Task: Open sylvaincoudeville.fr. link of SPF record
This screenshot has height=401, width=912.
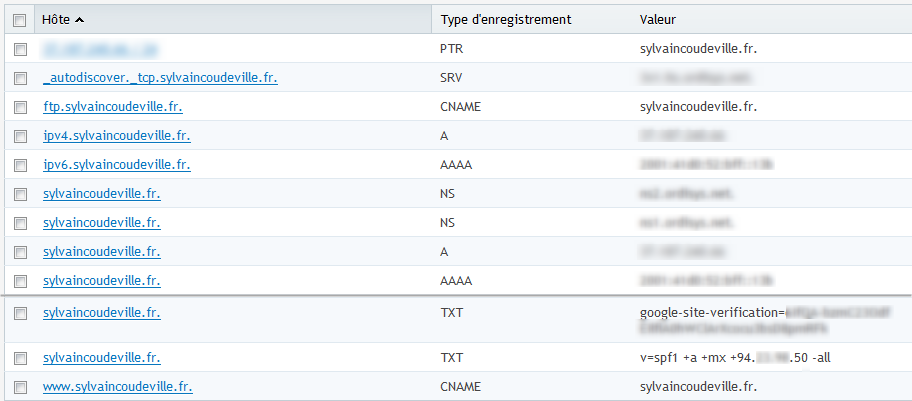Action: [102, 357]
